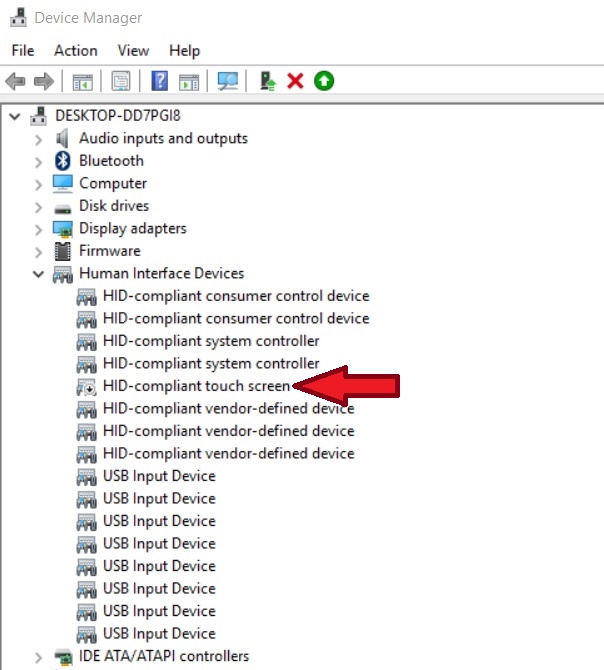This screenshot has height=670, width=604.
Task: Click the Computer monitor icon
Action: (x=62, y=184)
